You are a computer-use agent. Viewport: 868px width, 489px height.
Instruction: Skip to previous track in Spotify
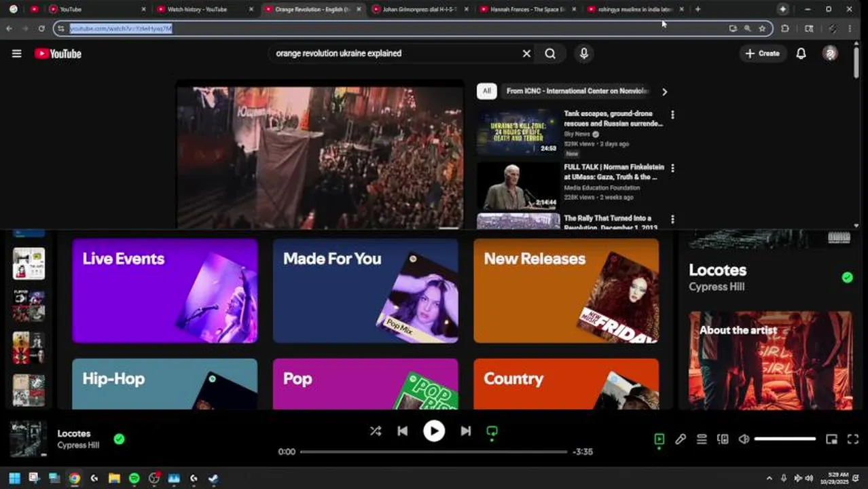tap(403, 431)
